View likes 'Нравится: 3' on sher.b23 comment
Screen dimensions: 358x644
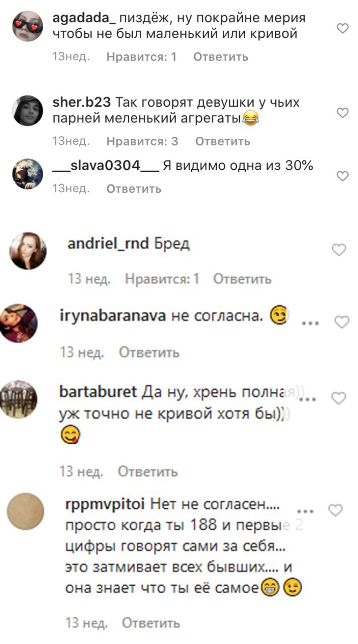(142, 141)
